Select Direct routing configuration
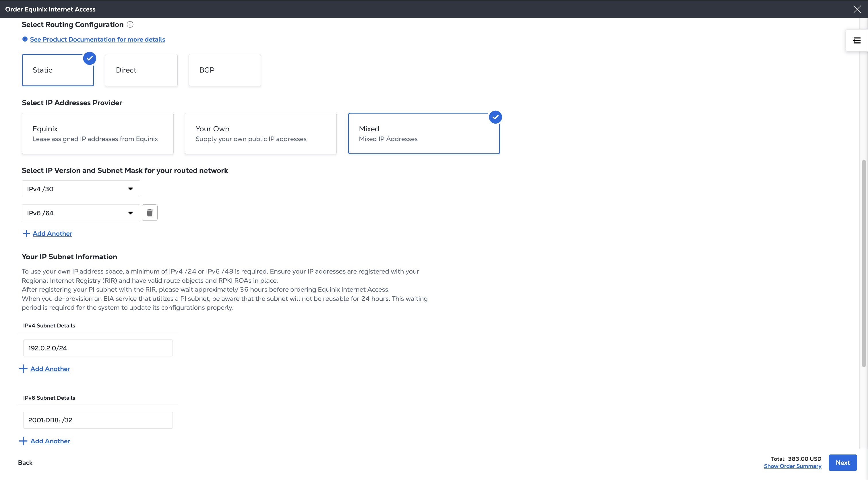Viewport: 868px width, 480px height. 141,70
